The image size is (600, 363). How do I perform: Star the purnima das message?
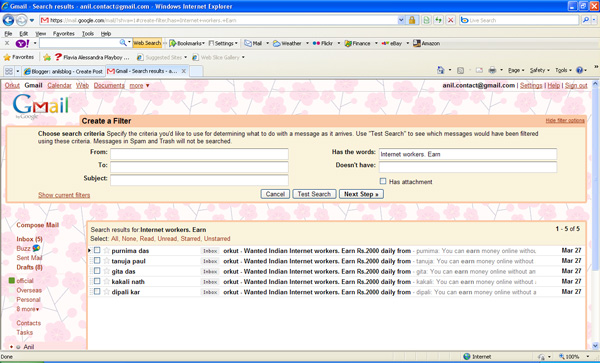point(107,251)
